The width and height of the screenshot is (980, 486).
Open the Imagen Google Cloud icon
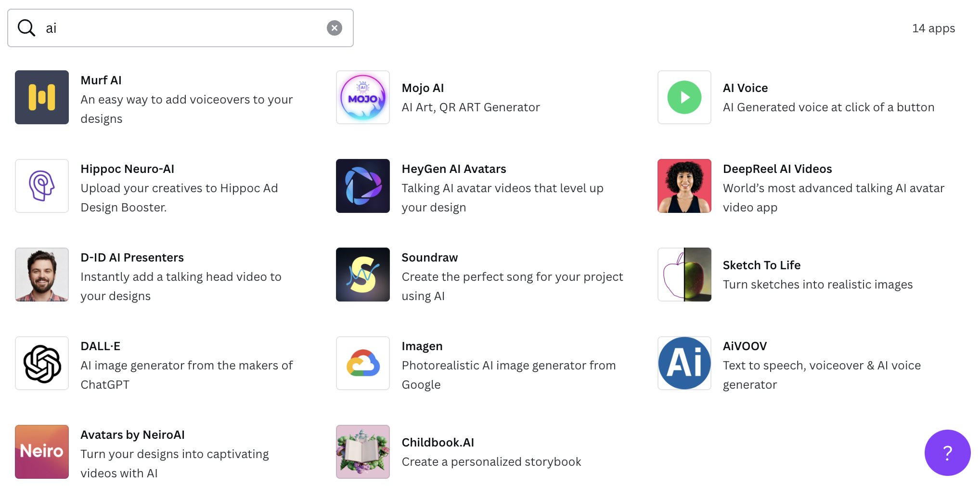[363, 363]
